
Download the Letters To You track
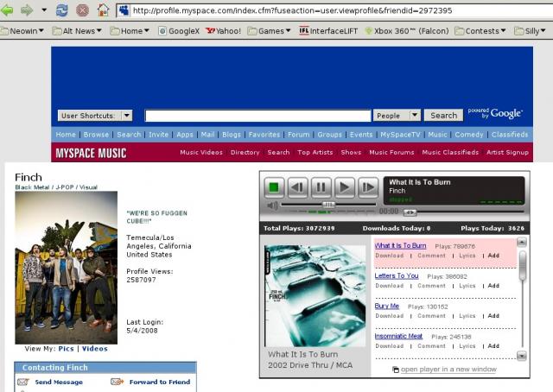(x=390, y=286)
